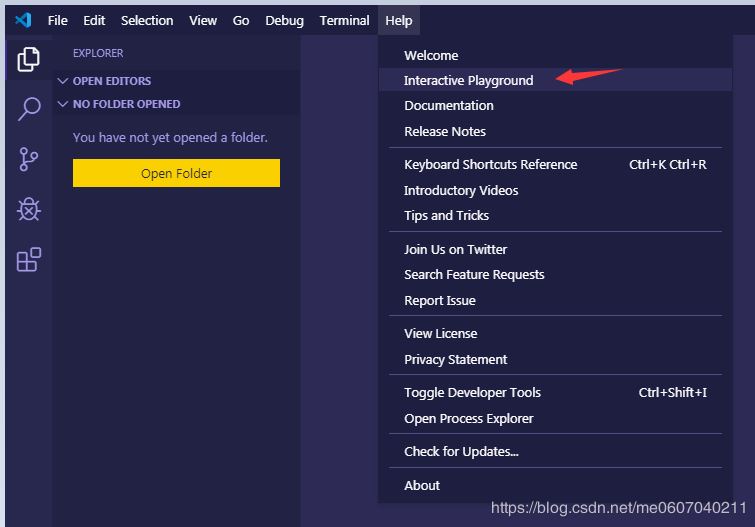Screen dimensions: 755x527
Task: Select Toggle Developer Tools
Action: [472, 392]
